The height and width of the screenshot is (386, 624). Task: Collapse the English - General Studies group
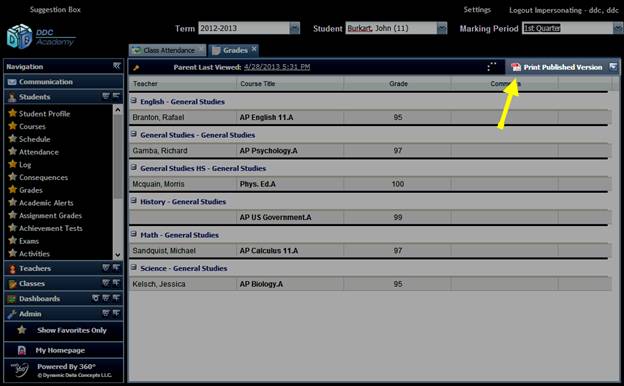point(134,101)
